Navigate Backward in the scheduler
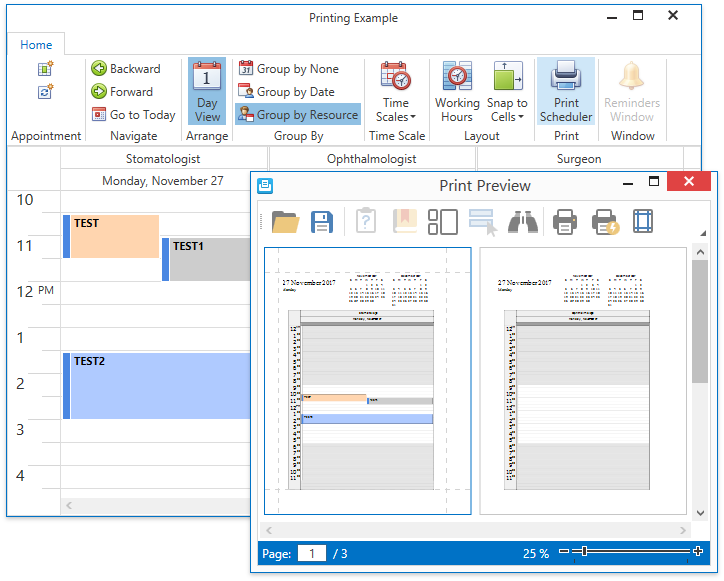The height and width of the screenshot is (581, 724). click(x=126, y=68)
